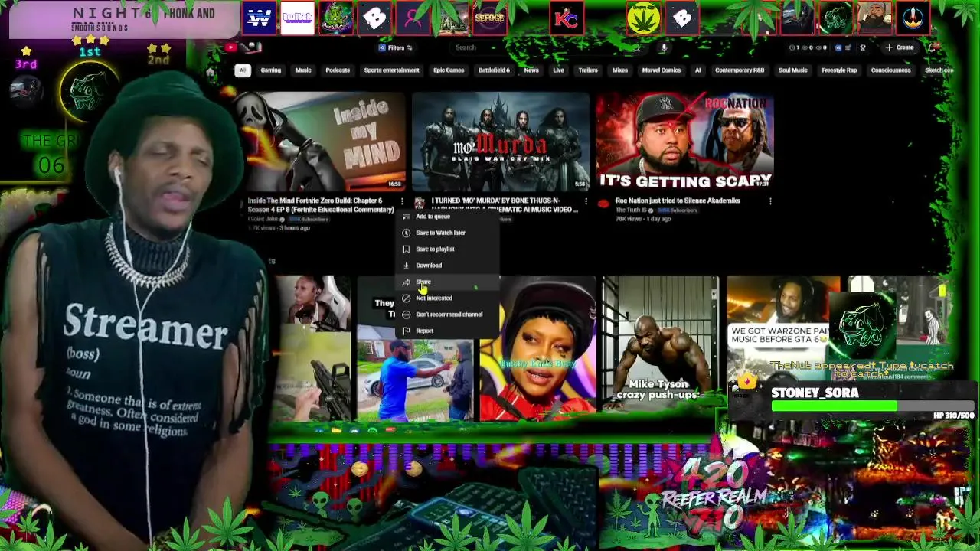Select the Marvel Comics chip
Image resolution: width=980 pixels, height=551 pixels.
click(x=661, y=70)
